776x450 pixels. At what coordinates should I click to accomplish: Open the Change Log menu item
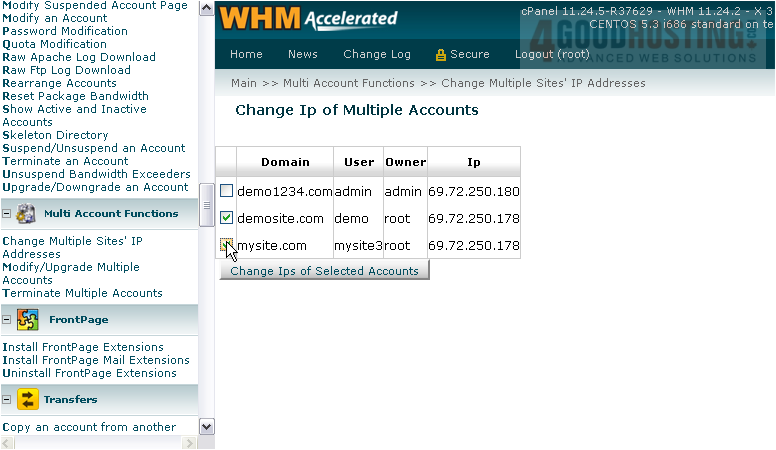(376, 55)
